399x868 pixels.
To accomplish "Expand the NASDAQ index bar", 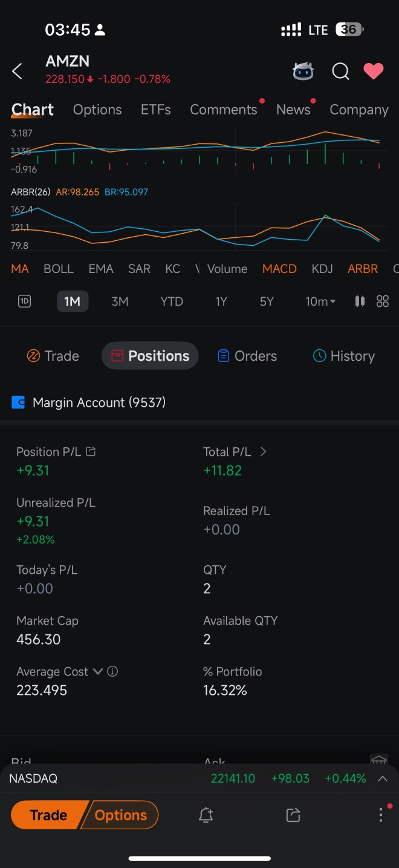I will point(383,779).
